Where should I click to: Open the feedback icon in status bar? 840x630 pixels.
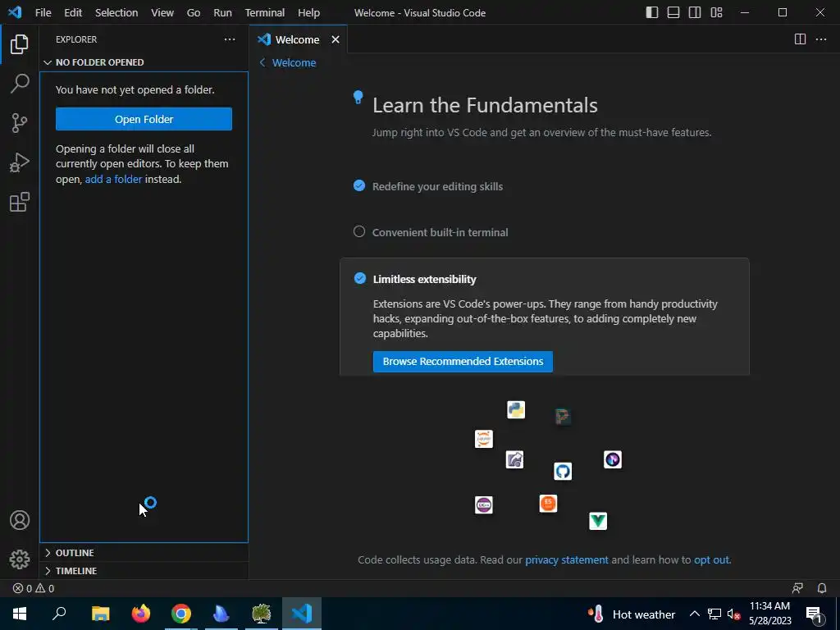click(x=797, y=588)
